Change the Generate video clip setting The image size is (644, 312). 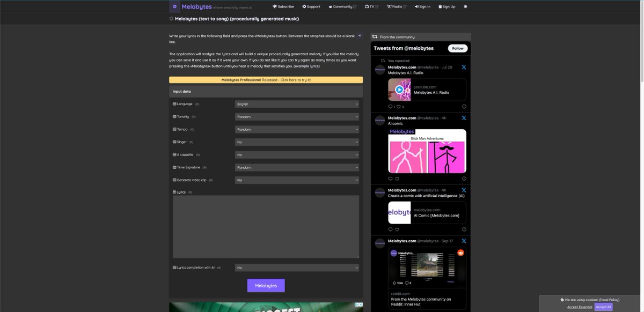pyautogui.click(x=297, y=180)
